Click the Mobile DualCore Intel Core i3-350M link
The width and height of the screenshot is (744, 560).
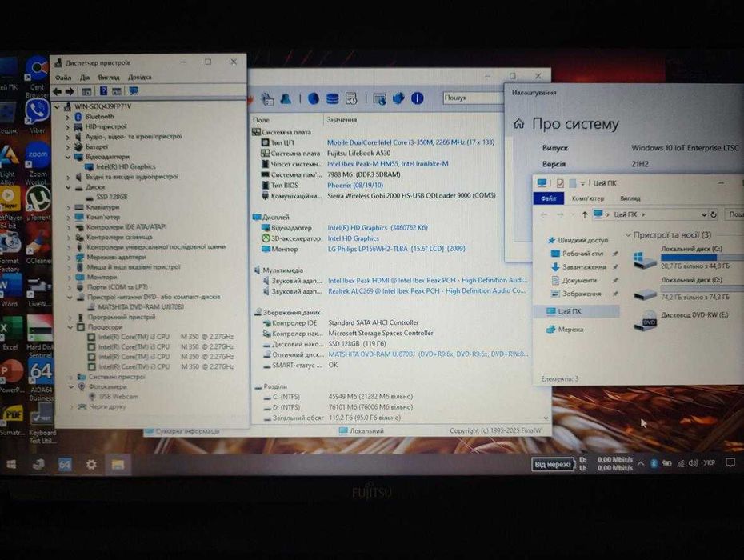point(410,142)
